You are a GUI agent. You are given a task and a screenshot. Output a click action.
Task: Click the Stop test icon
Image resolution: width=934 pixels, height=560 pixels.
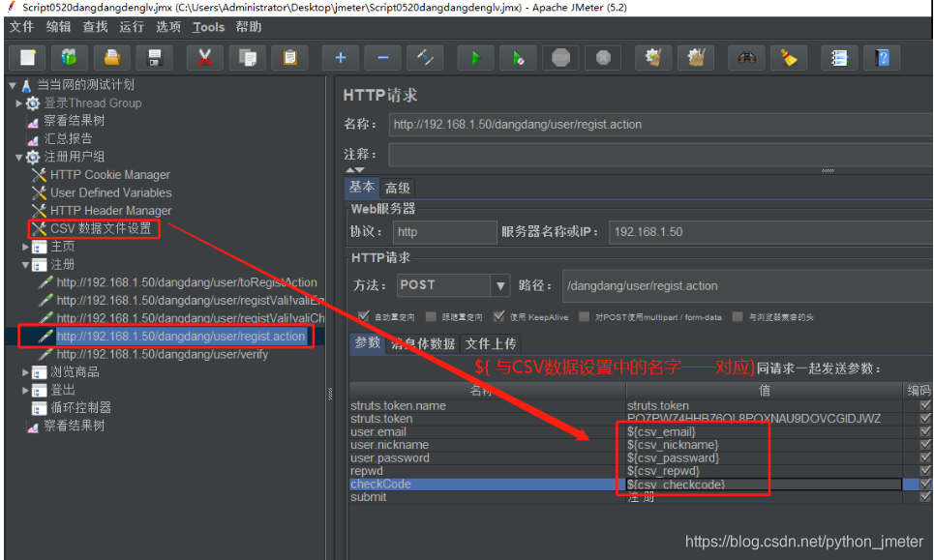click(x=560, y=58)
